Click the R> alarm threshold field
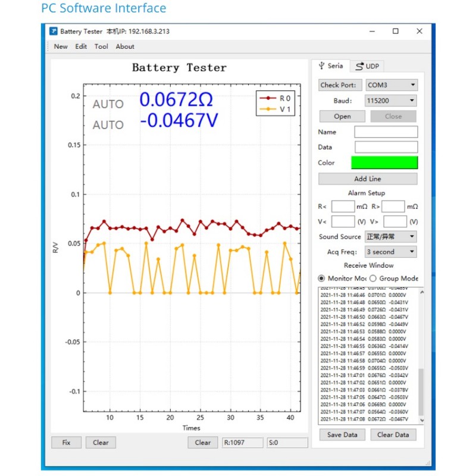Screen dimensions: 476x476 click(393, 206)
